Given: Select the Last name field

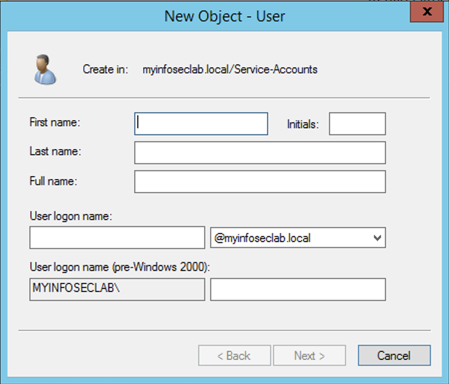Looking at the screenshot, I should coord(260,153).
